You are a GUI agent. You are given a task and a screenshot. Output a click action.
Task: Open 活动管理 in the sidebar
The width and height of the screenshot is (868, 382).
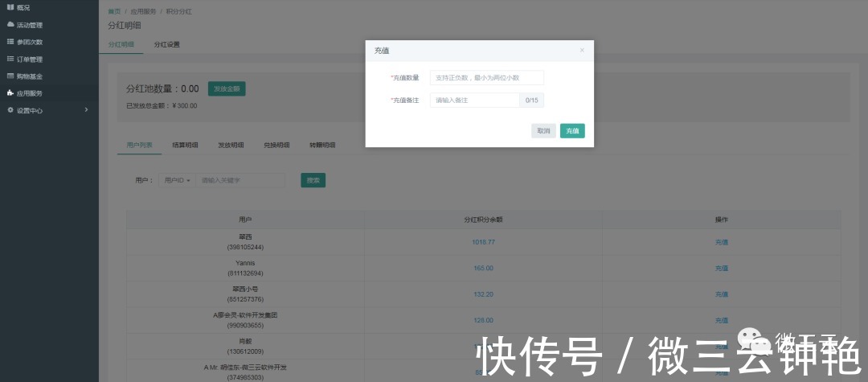pyautogui.click(x=30, y=25)
